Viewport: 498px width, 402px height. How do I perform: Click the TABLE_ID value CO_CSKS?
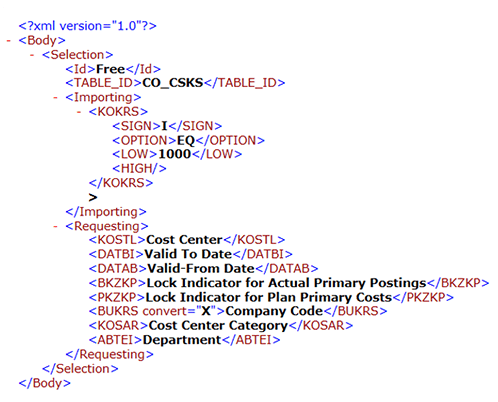(x=173, y=83)
